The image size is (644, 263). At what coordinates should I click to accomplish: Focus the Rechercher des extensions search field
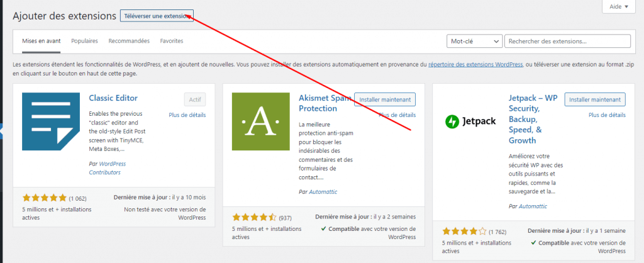click(567, 42)
